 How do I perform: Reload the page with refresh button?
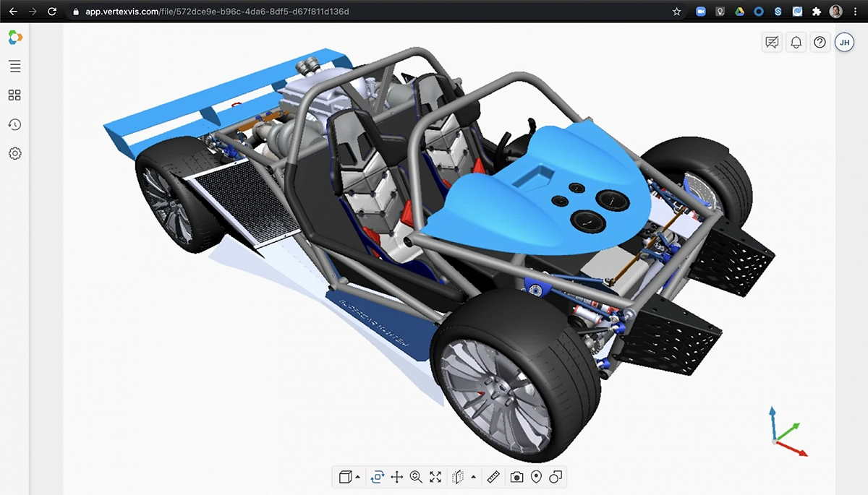pyautogui.click(x=51, y=12)
